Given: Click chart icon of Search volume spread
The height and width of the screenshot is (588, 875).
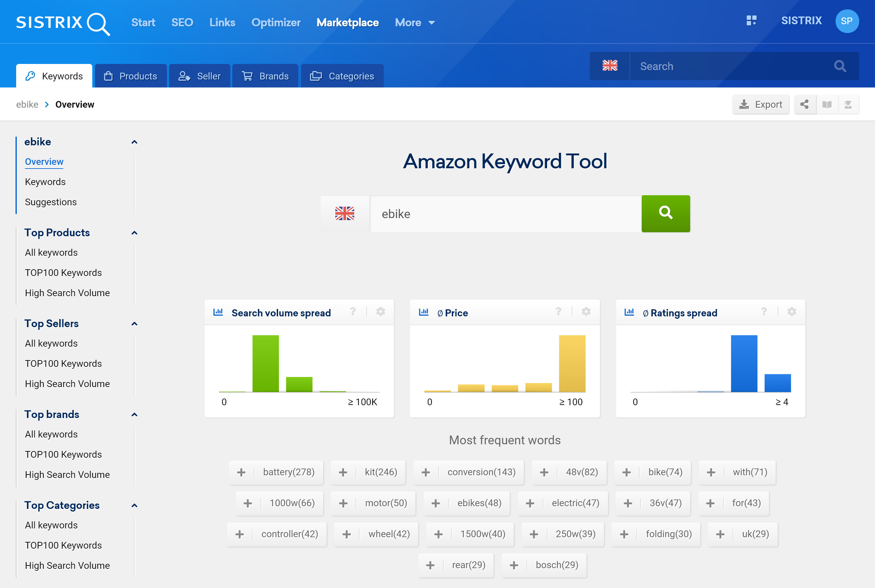Looking at the screenshot, I should point(218,312).
